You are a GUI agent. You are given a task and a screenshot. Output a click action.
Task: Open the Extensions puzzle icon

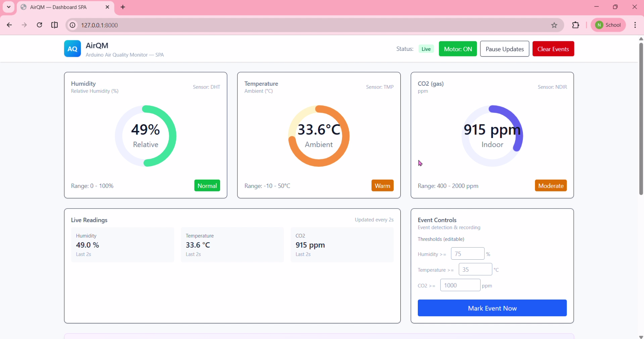pos(576,25)
